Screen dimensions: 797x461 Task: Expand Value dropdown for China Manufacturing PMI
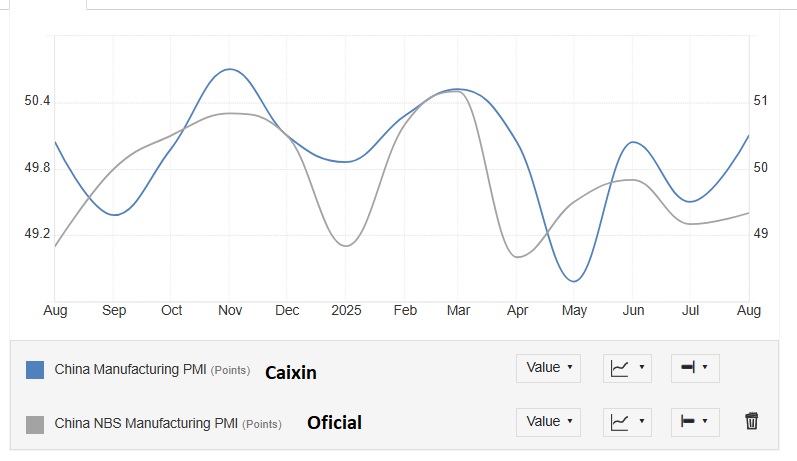(x=549, y=368)
